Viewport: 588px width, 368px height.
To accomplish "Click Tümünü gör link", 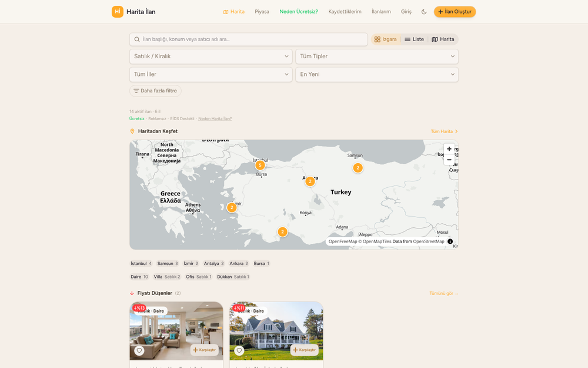I will point(443,293).
